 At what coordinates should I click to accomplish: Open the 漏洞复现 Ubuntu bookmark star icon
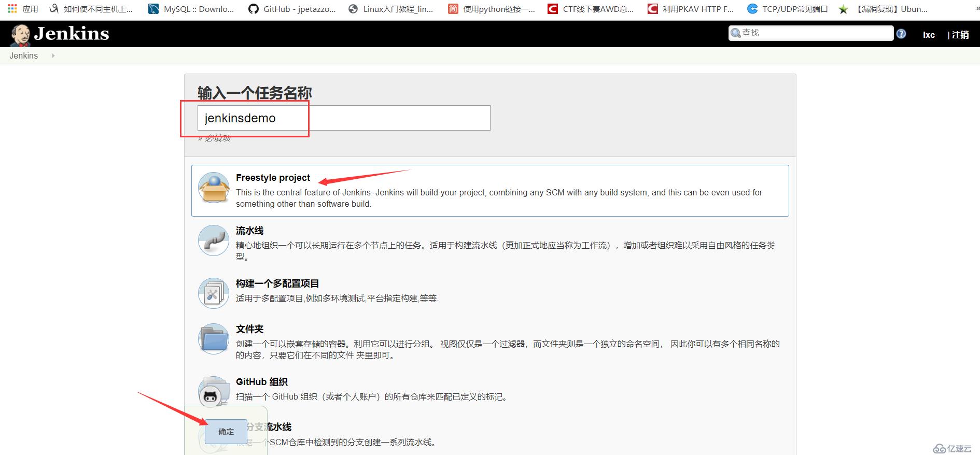(x=844, y=9)
